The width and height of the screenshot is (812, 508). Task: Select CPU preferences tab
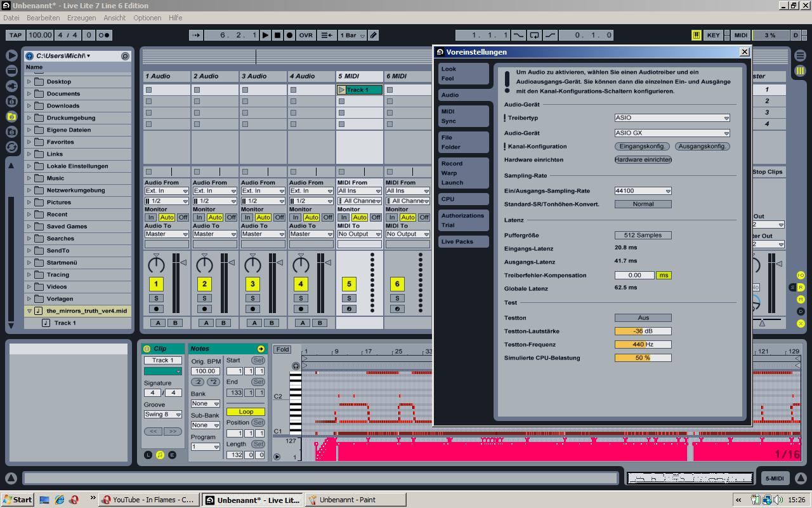[463, 199]
